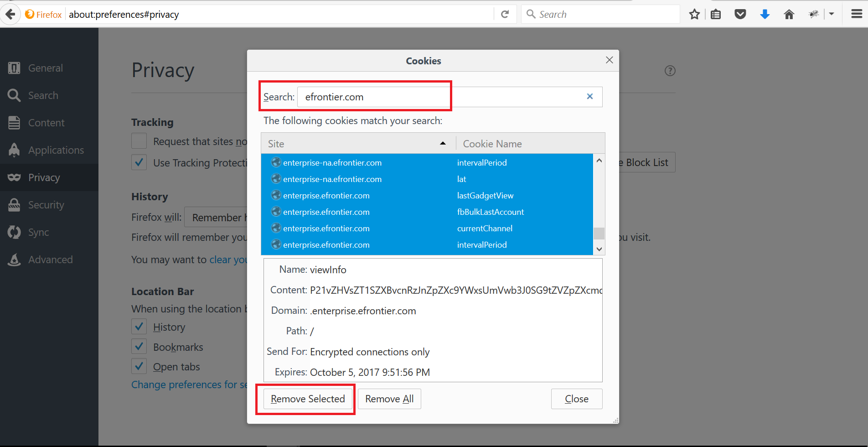Open the General preferences tab
The height and width of the screenshot is (447, 868).
(45, 68)
